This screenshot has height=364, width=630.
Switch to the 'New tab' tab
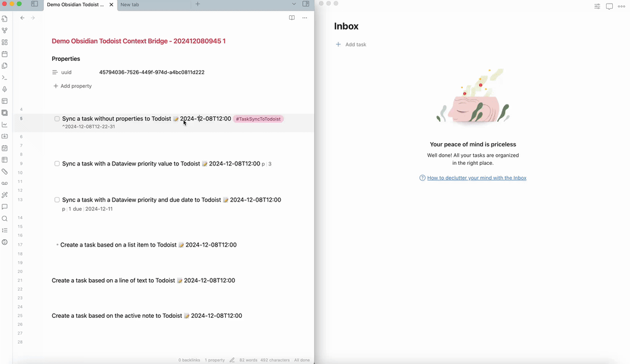click(x=130, y=4)
